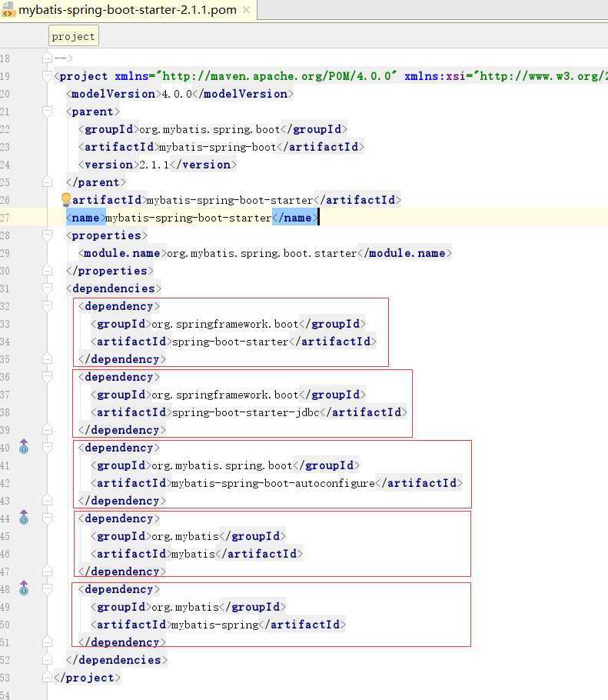Image resolution: width=608 pixels, height=700 pixels.
Task: Click the highlighted opening name tag
Action: [85, 218]
